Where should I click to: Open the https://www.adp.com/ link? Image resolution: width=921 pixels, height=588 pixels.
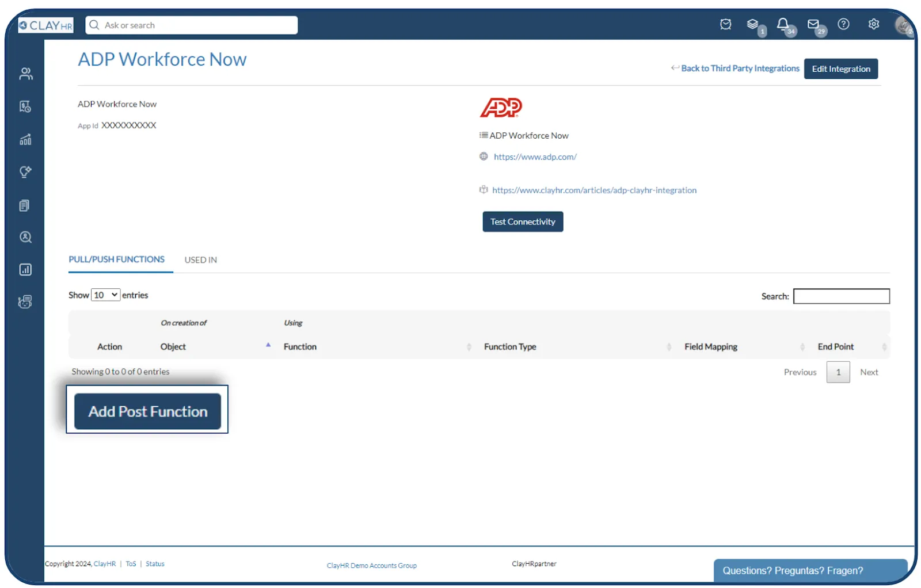pyautogui.click(x=535, y=156)
